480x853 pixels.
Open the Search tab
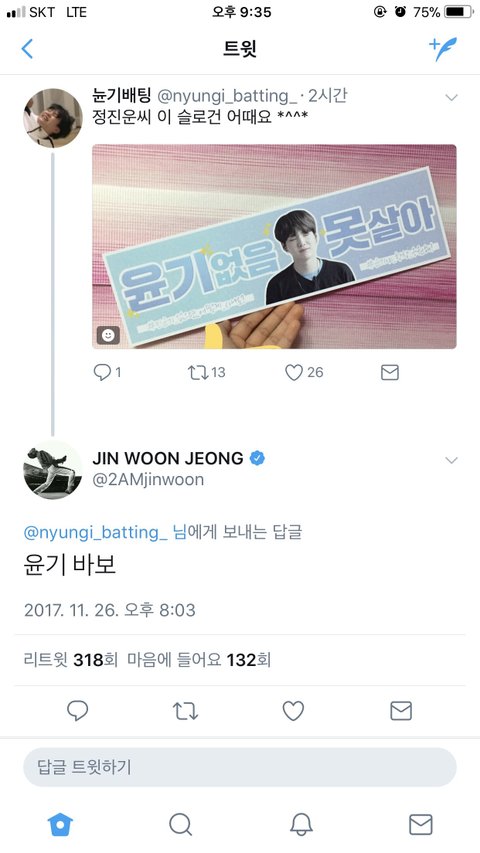coord(180,825)
